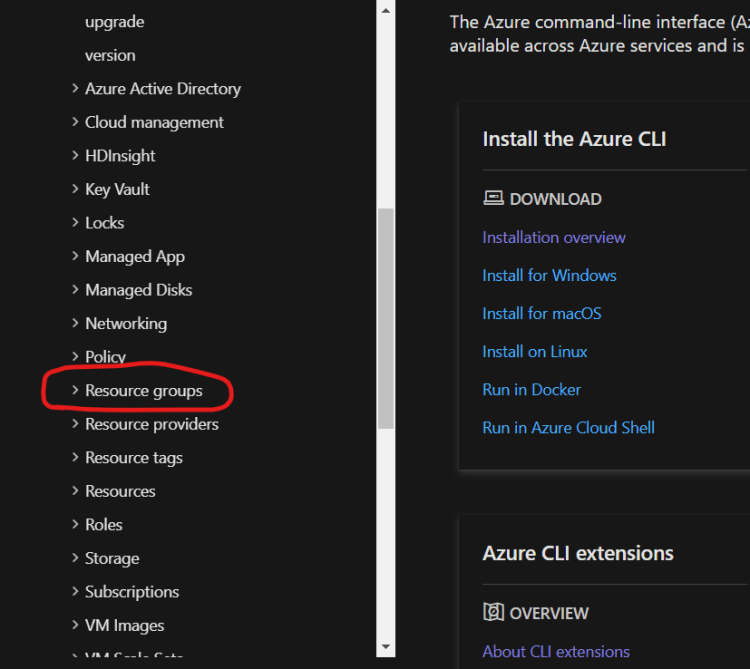Image resolution: width=750 pixels, height=669 pixels.
Task: Expand the Networking chevron
Action: (x=75, y=323)
